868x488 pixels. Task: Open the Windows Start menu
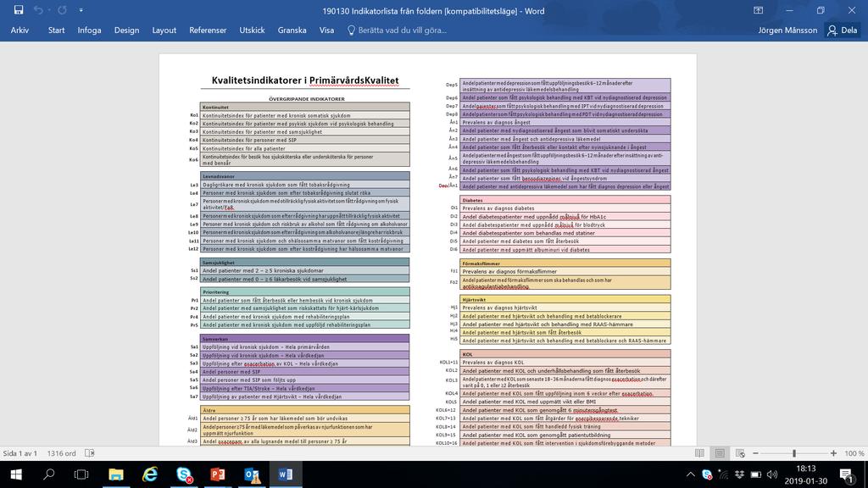[x=16, y=474]
